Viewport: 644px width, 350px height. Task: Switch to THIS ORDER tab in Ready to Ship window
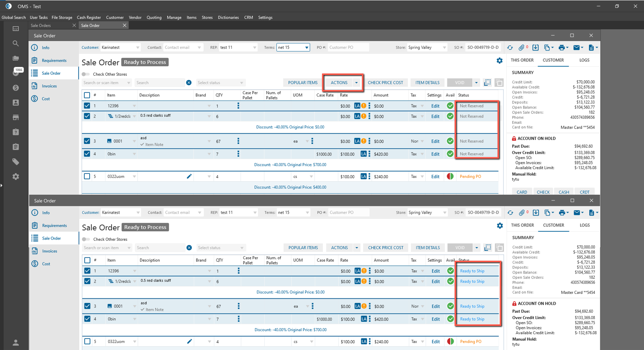(x=522, y=225)
